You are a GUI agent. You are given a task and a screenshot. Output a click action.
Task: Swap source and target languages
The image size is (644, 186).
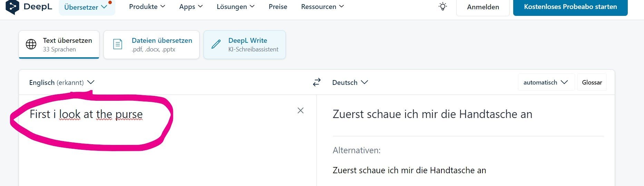point(316,82)
